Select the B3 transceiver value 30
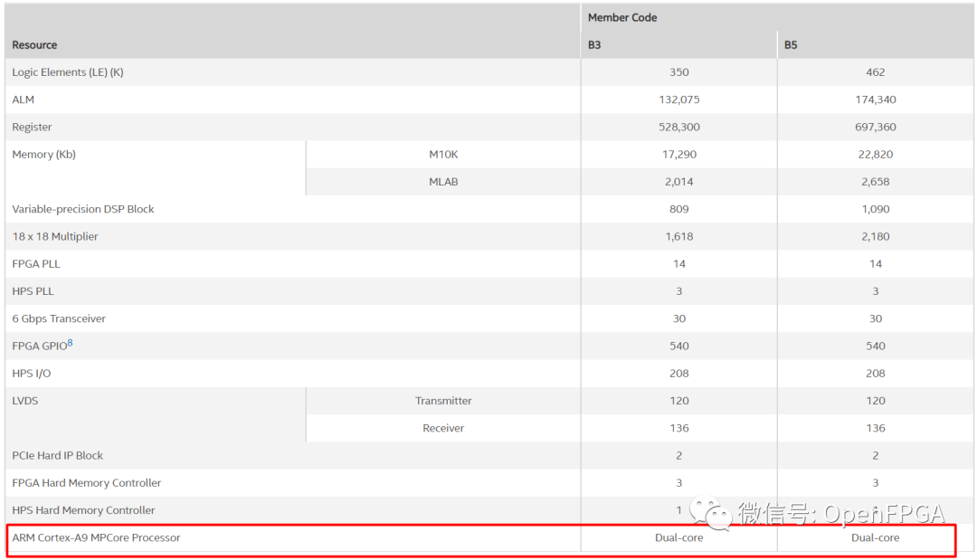 tap(679, 319)
